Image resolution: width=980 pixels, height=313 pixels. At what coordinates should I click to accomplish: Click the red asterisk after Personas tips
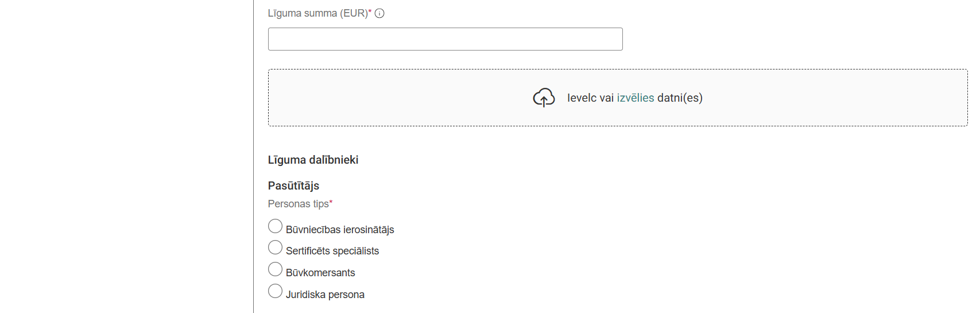(331, 202)
